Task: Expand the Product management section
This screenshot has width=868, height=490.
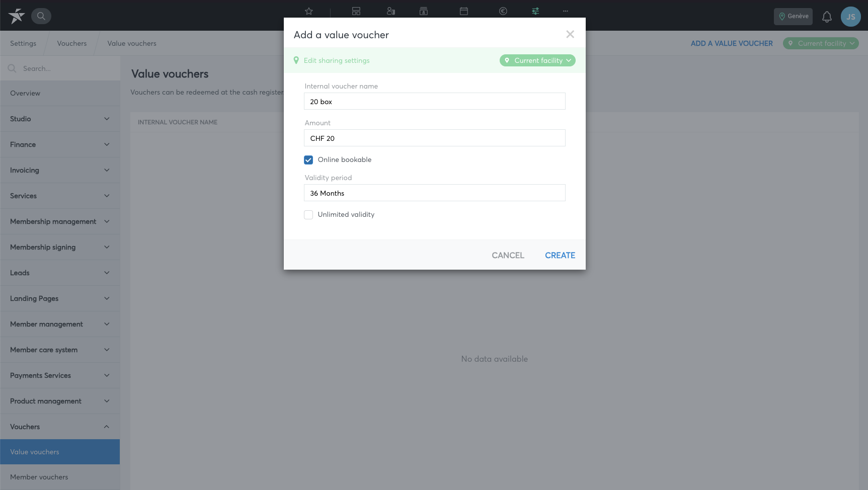Action: click(x=60, y=401)
